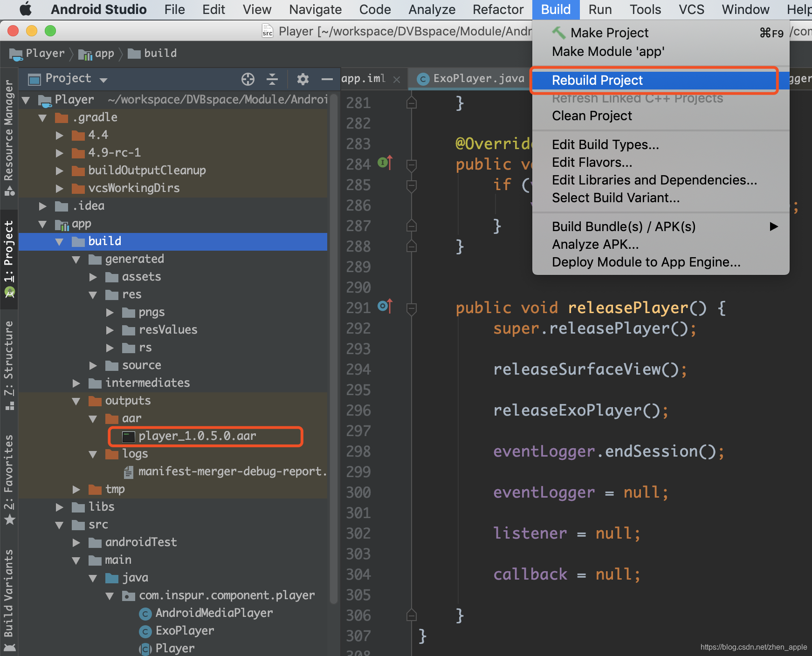812x656 pixels.
Task: Toggle the Build Variants tool window
Action: point(9,600)
